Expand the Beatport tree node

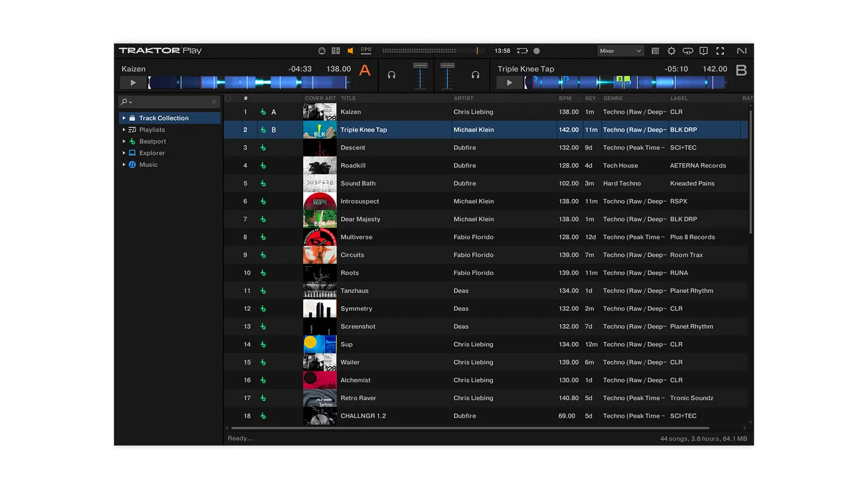pos(124,141)
